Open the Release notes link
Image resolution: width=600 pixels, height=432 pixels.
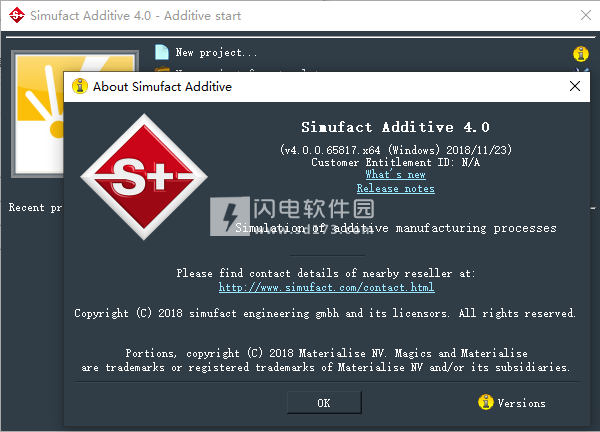pos(395,188)
